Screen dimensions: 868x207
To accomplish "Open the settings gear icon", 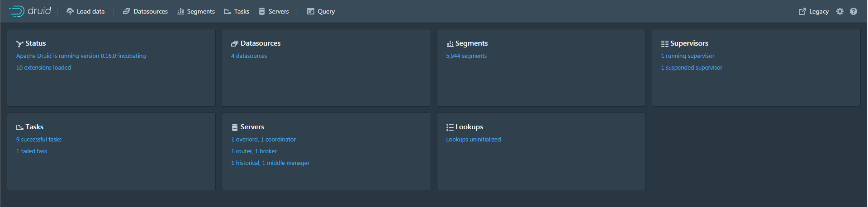I will 840,11.
